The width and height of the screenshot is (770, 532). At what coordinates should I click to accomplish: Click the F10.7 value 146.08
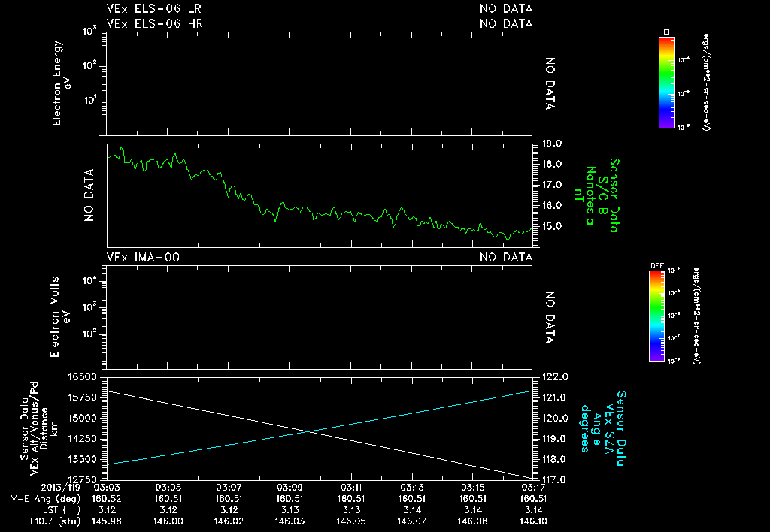pyautogui.click(x=472, y=521)
